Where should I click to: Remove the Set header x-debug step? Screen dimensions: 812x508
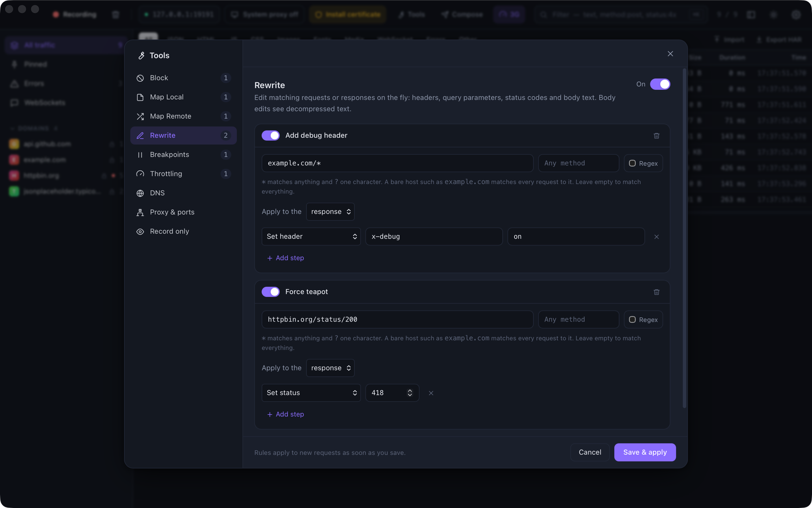pos(657,237)
